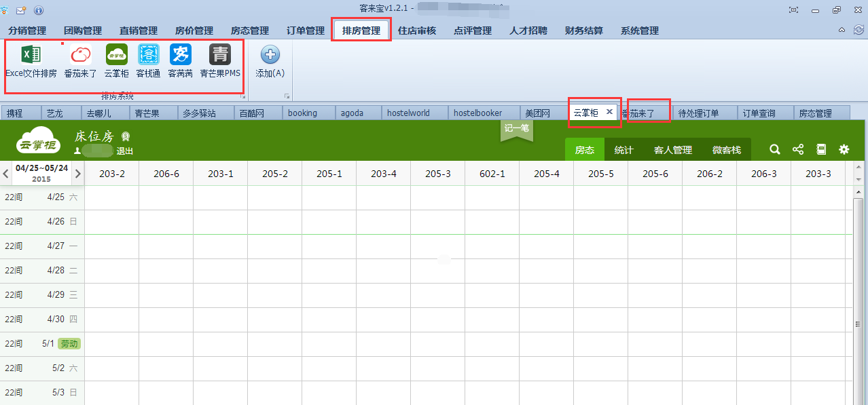868x405 pixels.
Task: Click the 退出 logout link
Action: pos(125,151)
